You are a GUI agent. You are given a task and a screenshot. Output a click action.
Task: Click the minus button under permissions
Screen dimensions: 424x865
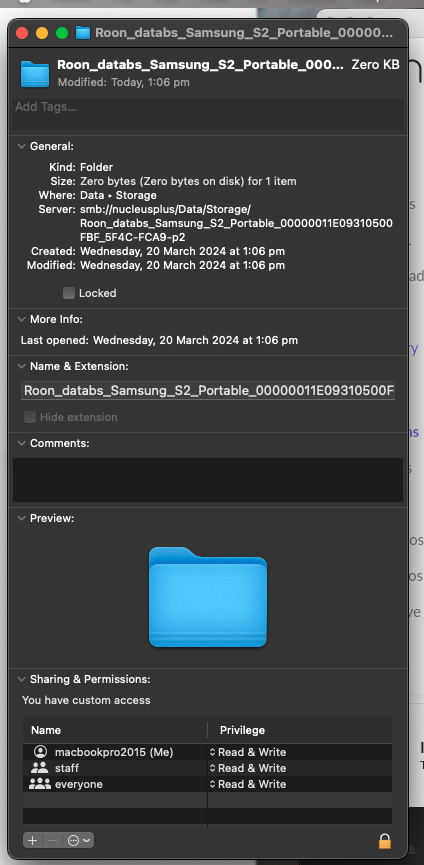pos(52,840)
